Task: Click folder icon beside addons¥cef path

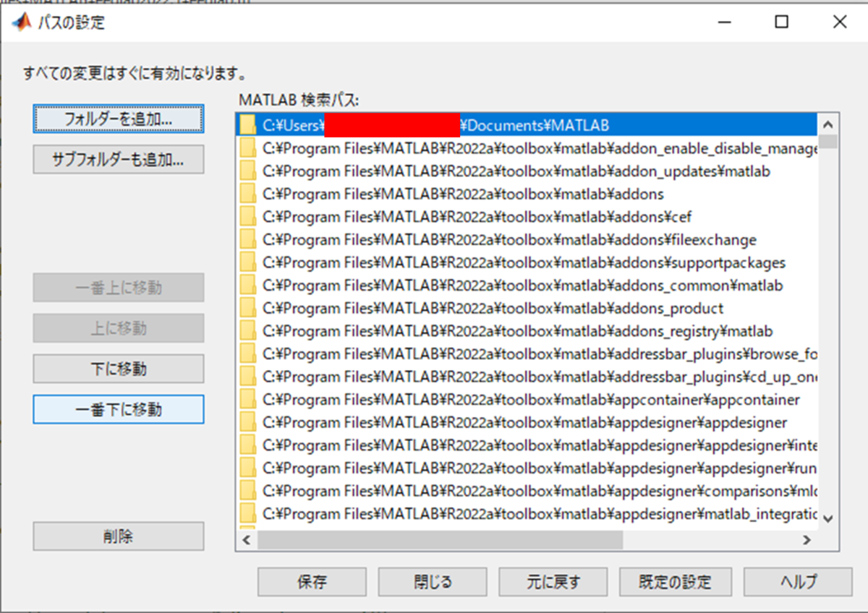Action: (x=248, y=217)
